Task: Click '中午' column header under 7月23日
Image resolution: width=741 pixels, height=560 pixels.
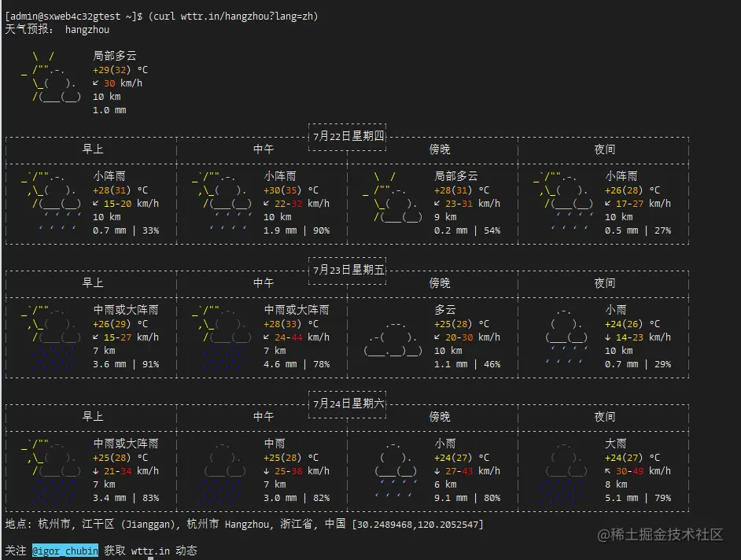Action: [264, 283]
